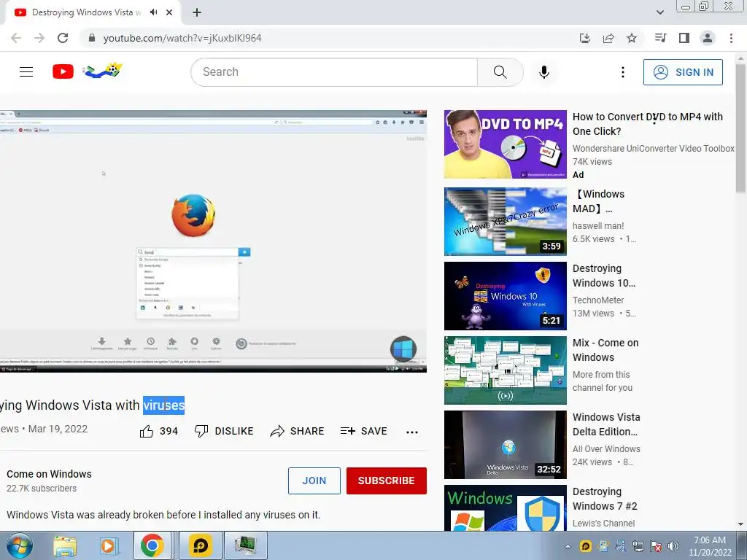The image size is (747, 560).
Task: Close the Destroying Windows Vista tab
Action: [169, 12]
